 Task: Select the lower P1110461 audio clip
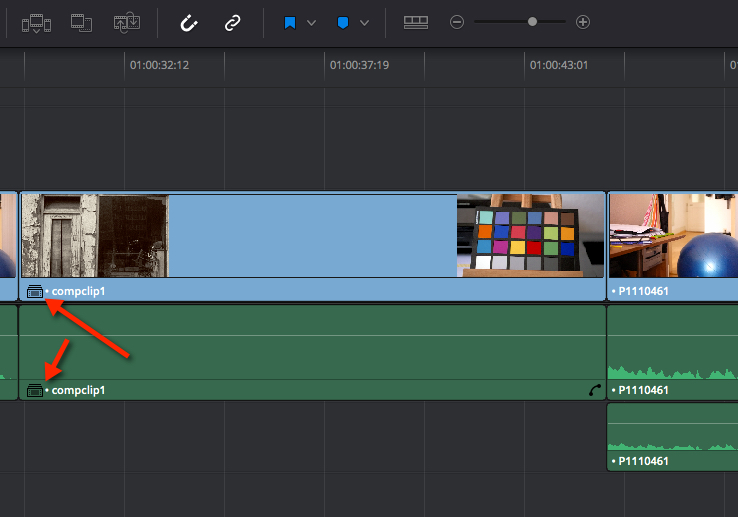pyautogui.click(x=672, y=436)
